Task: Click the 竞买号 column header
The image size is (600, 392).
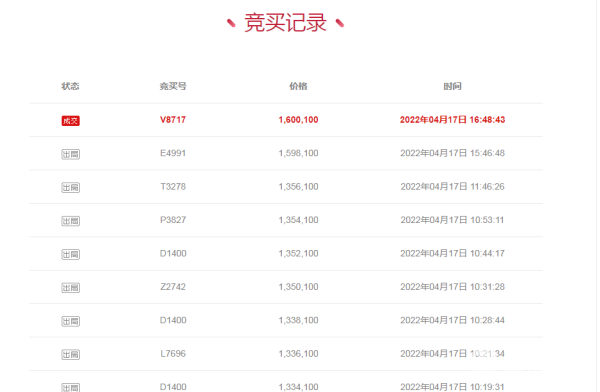Action: coord(173,86)
